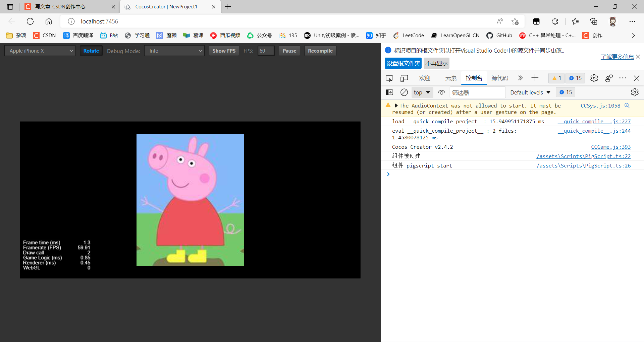Refresh the page with the reload icon
Viewport: 644px width, 342px height.
point(30,21)
